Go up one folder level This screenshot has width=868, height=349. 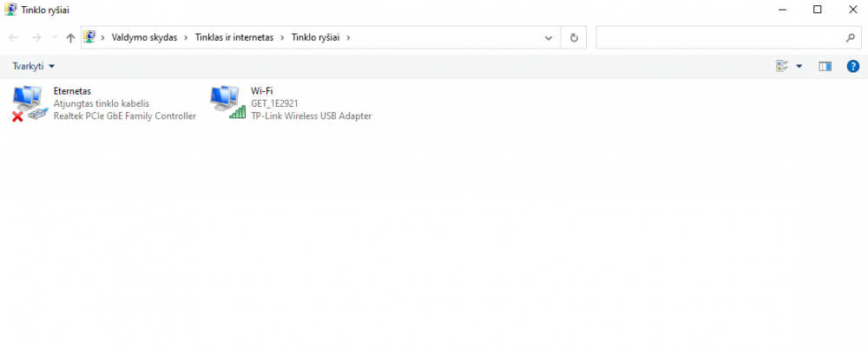click(70, 37)
